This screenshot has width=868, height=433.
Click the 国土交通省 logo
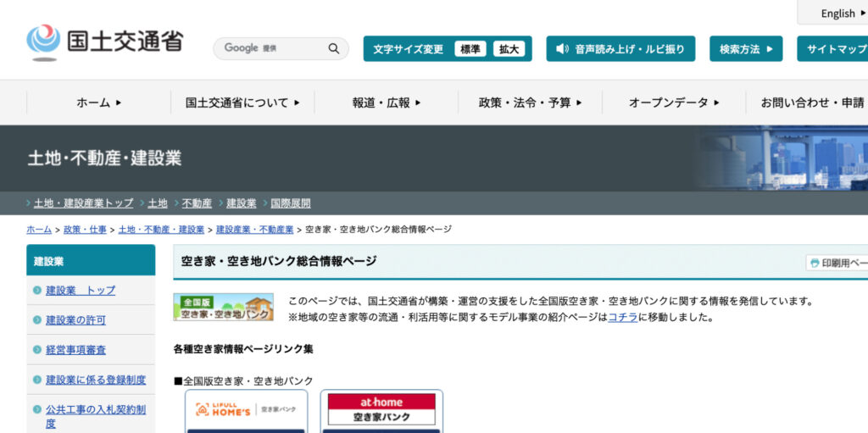104,42
